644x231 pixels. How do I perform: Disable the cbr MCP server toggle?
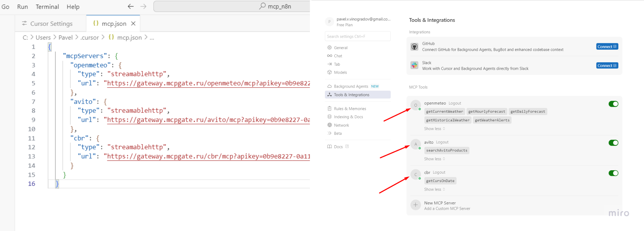point(613,173)
